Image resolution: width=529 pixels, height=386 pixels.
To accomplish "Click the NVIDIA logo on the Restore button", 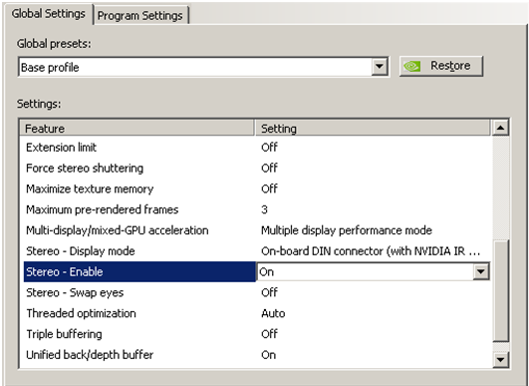I will [412, 66].
